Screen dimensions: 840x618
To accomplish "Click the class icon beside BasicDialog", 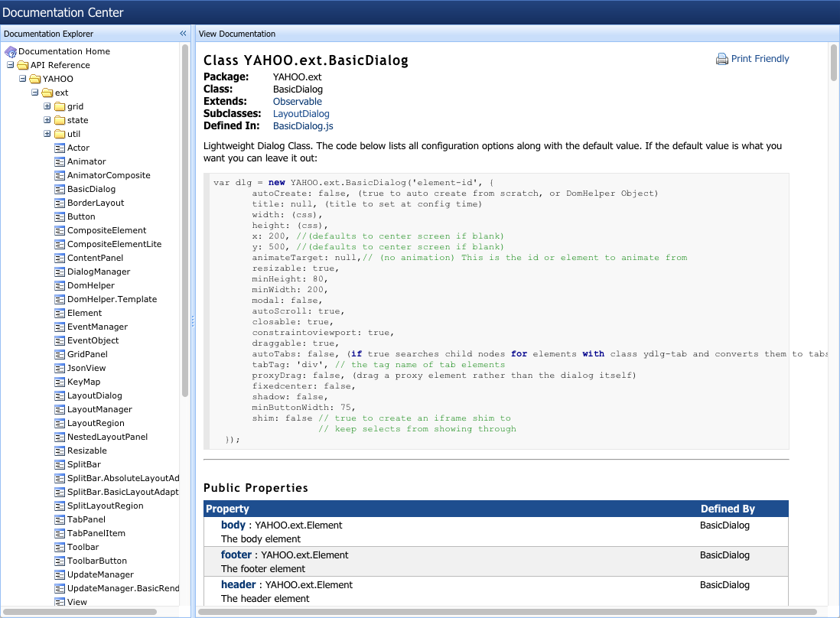I will point(60,189).
